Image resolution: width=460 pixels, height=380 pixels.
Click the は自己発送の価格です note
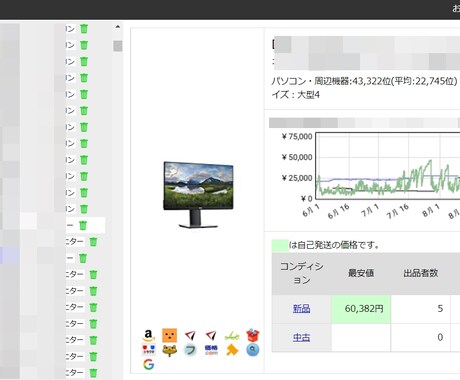tap(334, 245)
